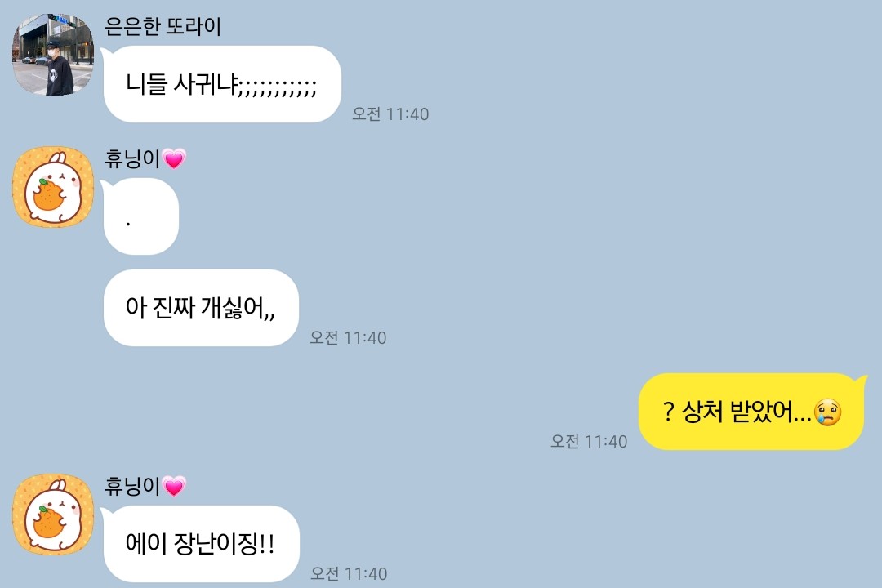The width and height of the screenshot is (882, 588).
Task: Click the timestamp beside 아 진짜 개싫어,,
Action: (348, 337)
